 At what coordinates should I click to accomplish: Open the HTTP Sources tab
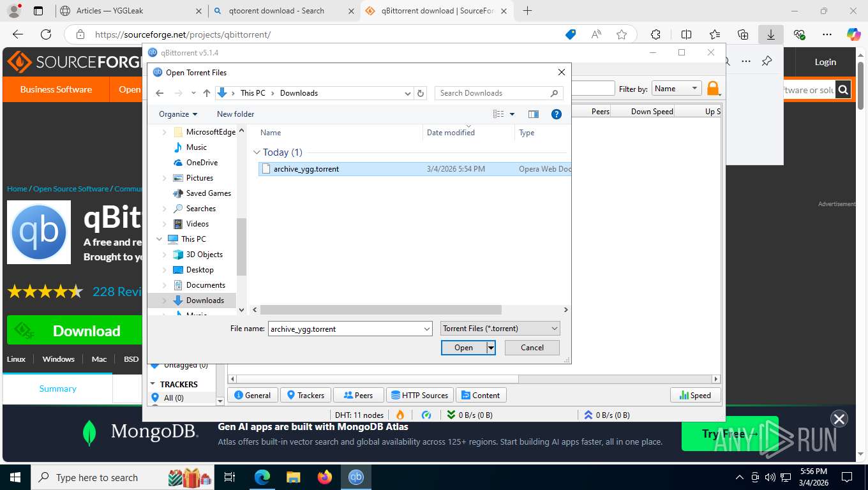419,396
